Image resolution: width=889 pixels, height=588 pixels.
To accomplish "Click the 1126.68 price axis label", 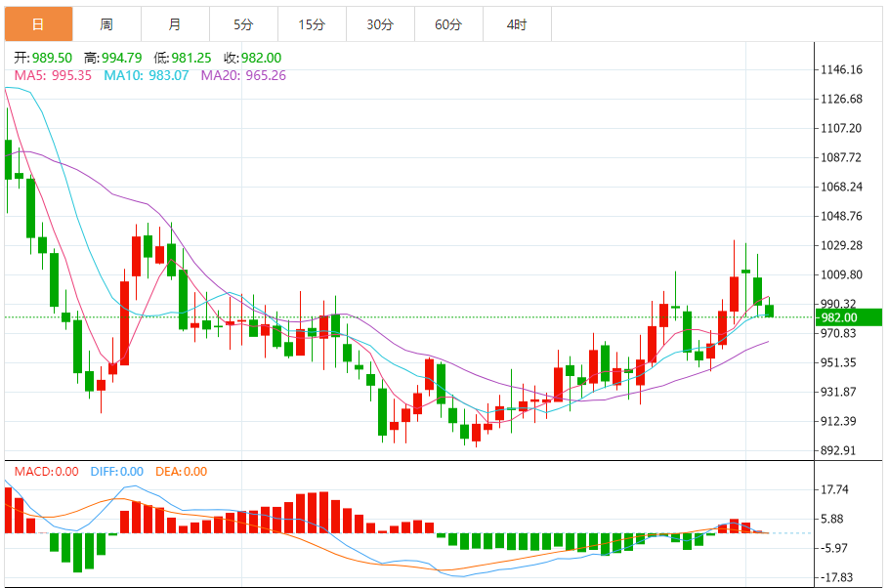I will (841, 100).
